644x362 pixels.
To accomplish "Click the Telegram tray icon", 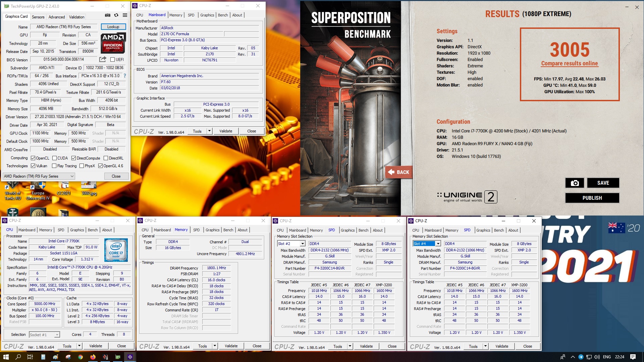I will (x=581, y=357).
